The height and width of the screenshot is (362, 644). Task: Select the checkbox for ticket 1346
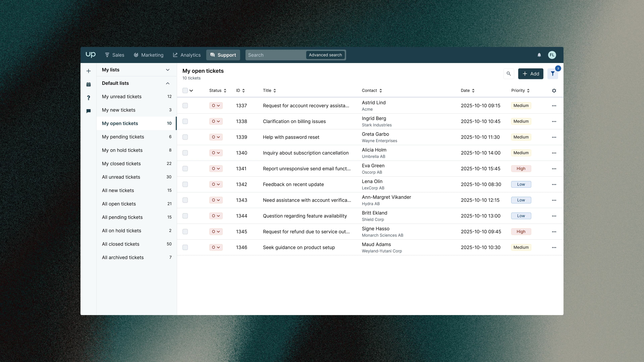pos(185,247)
